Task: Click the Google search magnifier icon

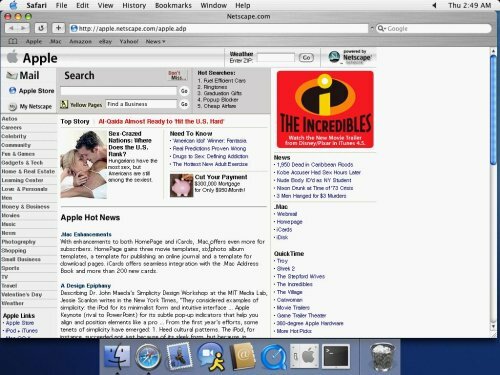Action: pyautogui.click(x=381, y=28)
